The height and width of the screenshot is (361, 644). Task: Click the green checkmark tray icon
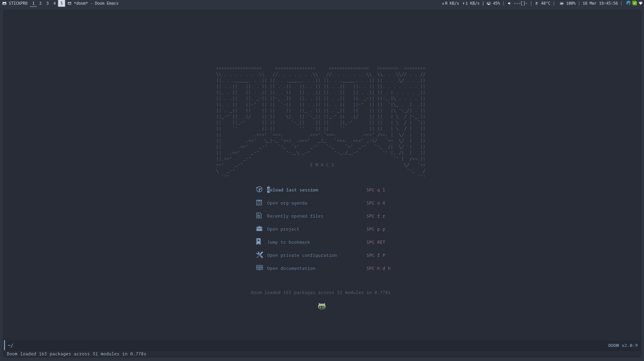pyautogui.click(x=634, y=3)
